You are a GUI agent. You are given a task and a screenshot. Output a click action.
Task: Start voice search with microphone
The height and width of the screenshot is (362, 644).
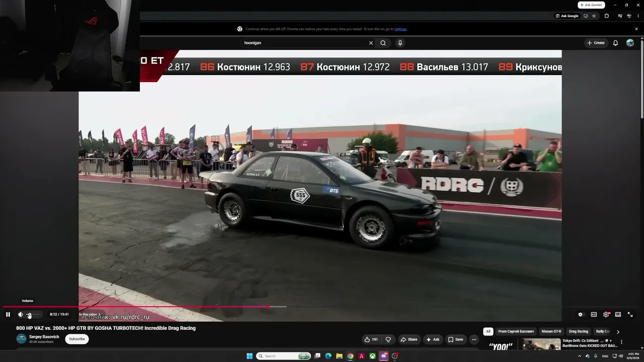400,43
